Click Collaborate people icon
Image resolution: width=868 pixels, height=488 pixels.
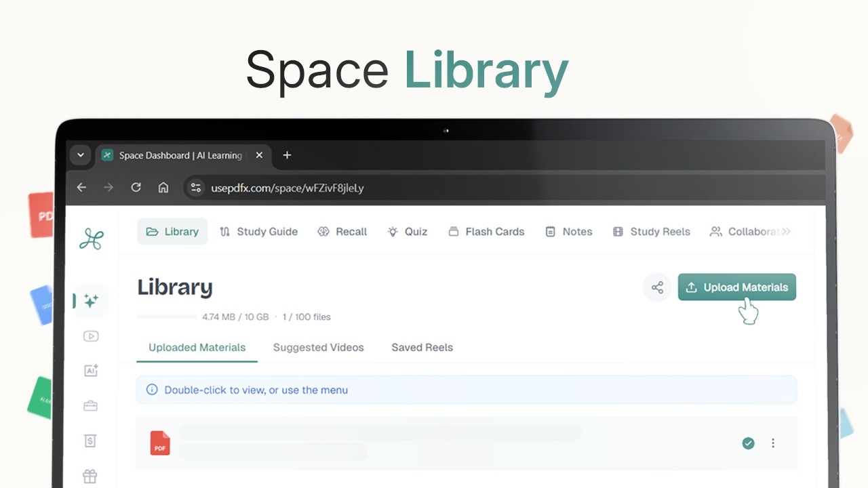(715, 231)
